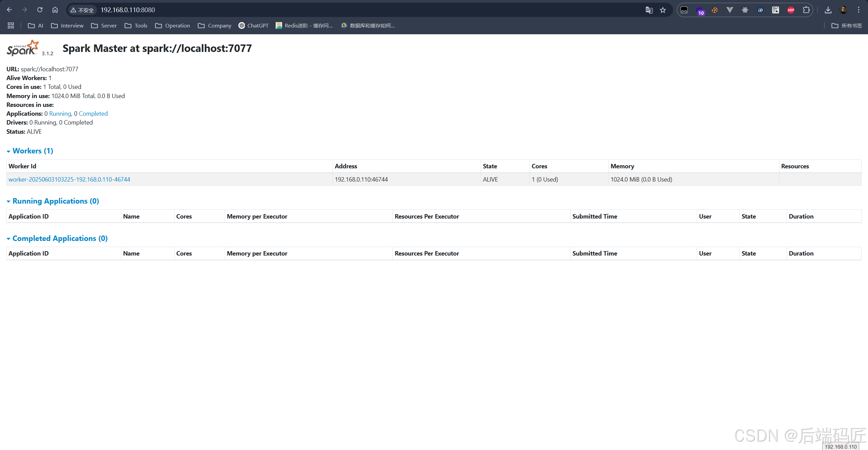
Task: Click the Google Translate icon in address bar
Action: click(649, 10)
